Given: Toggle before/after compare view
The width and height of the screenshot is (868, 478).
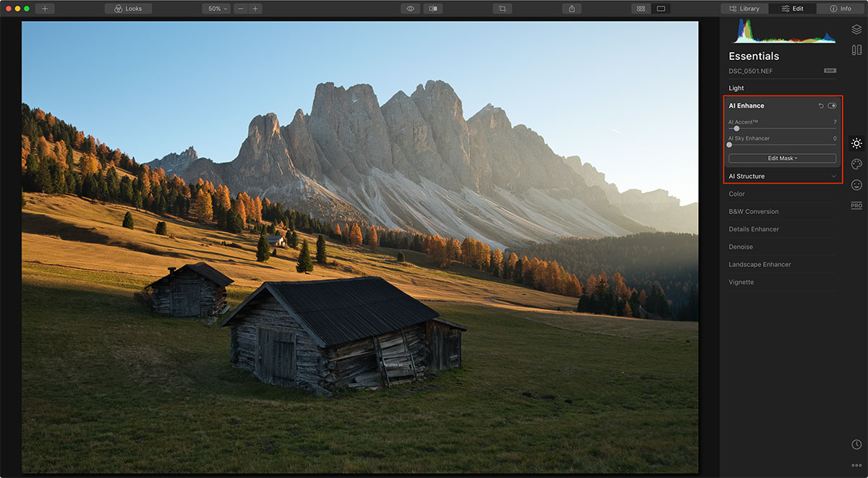Looking at the screenshot, I should [x=433, y=9].
